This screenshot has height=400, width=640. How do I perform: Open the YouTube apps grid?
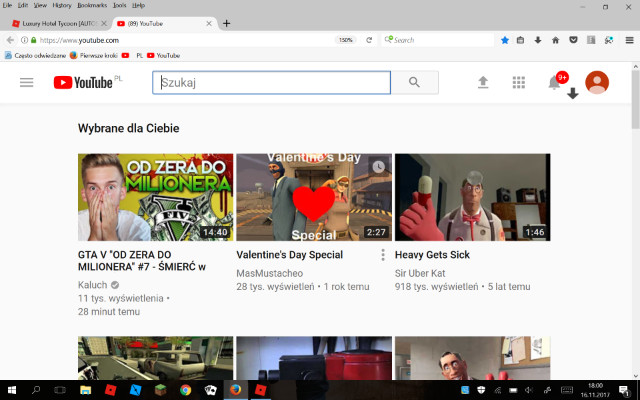tap(518, 82)
